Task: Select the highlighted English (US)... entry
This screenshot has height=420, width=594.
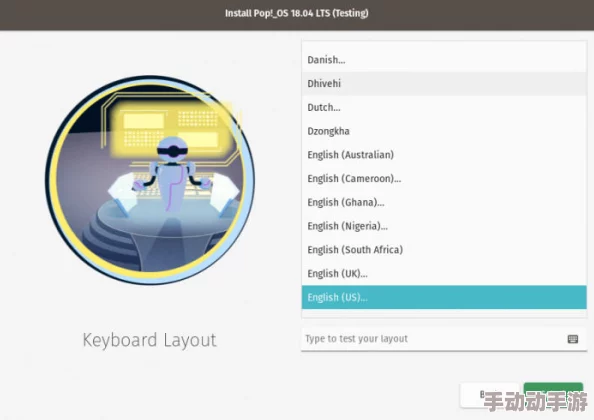Action: [444, 297]
